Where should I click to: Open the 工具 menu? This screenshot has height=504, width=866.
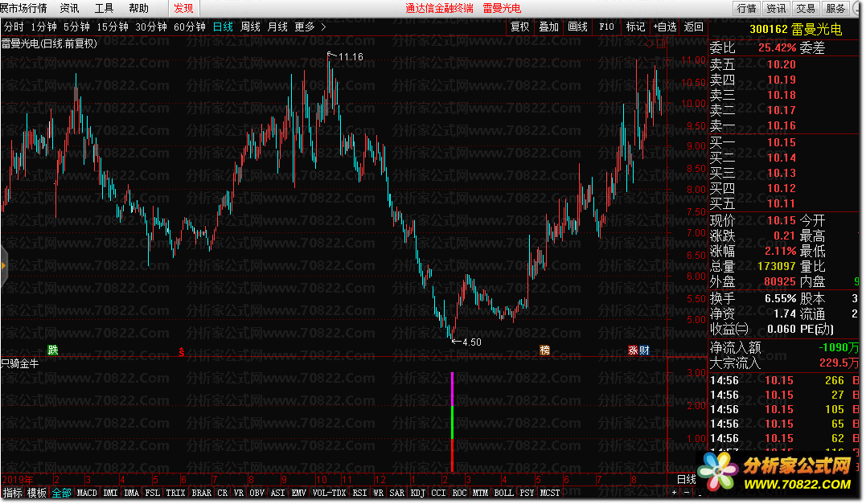pos(104,8)
